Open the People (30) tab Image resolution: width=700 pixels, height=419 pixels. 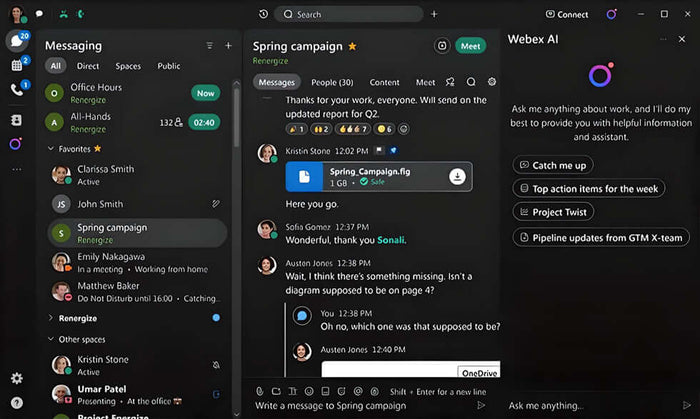331,82
